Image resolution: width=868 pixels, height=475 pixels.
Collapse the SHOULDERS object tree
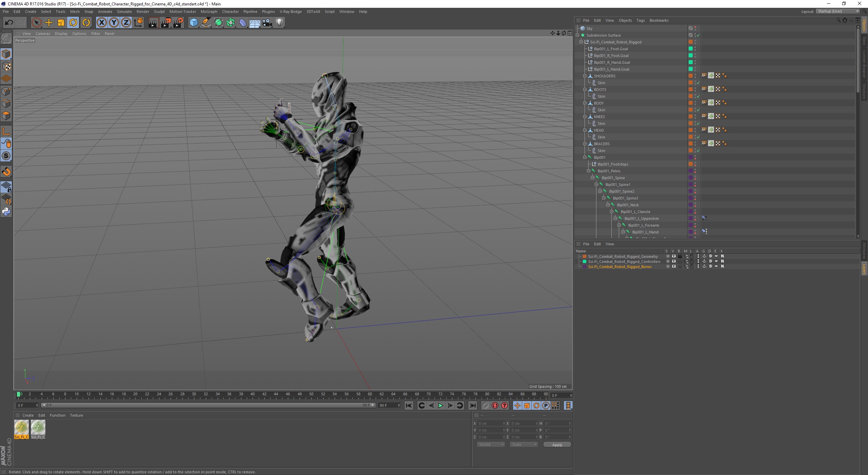tap(585, 76)
